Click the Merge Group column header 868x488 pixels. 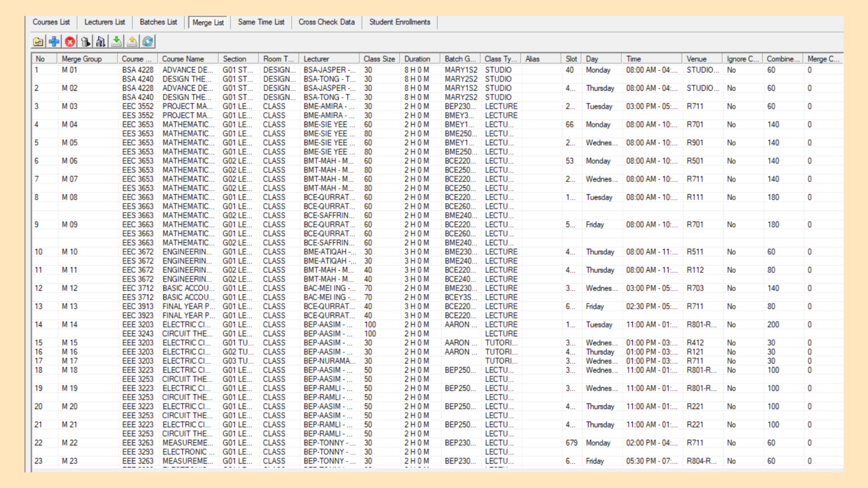pos(88,59)
